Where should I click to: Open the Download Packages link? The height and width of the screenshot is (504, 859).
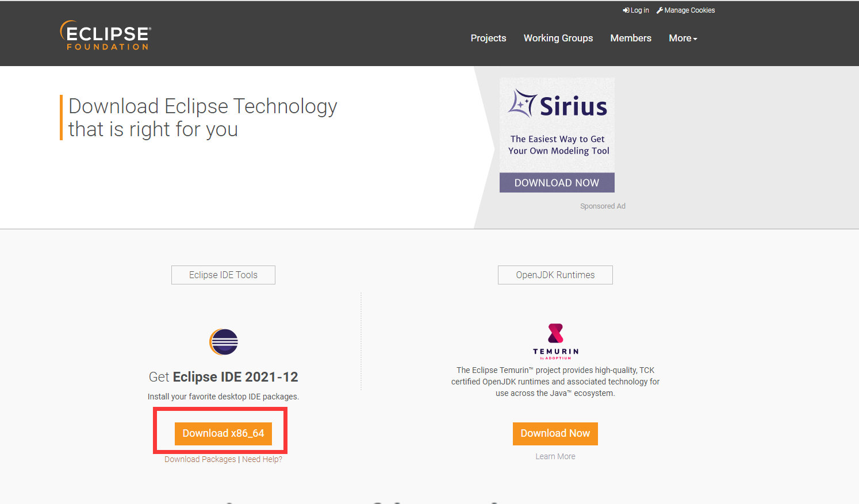[200, 459]
